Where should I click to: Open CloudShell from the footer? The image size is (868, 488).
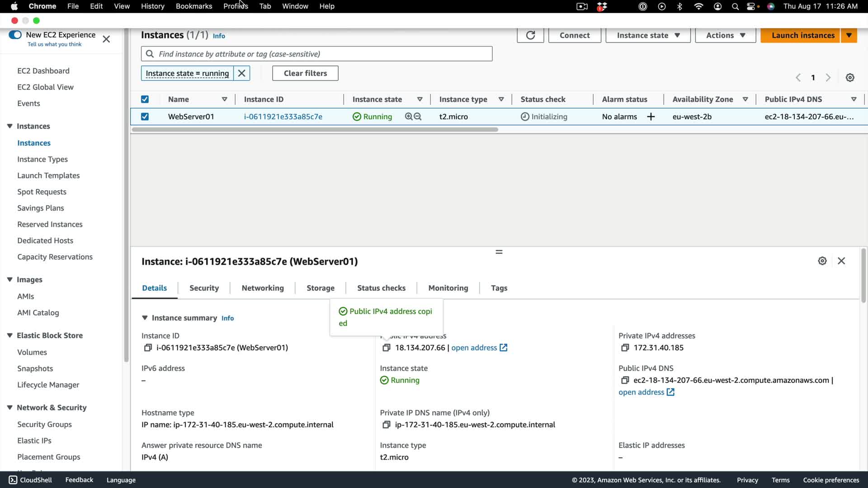pyautogui.click(x=30, y=480)
